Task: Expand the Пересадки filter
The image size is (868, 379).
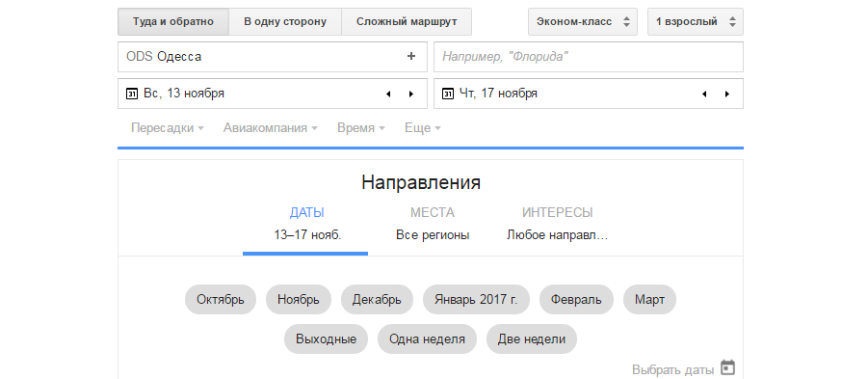Action: tap(168, 128)
